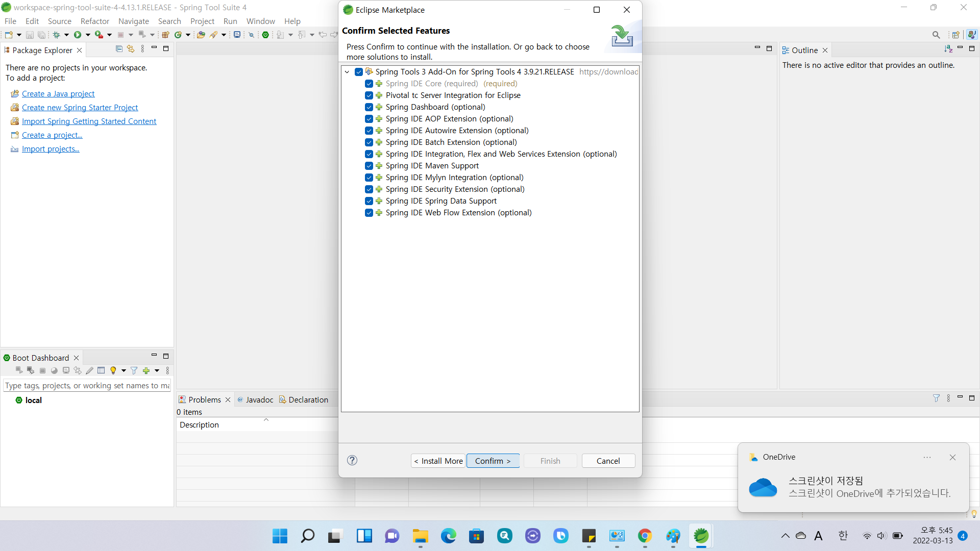The image size is (980, 551).
Task: Click the Collapse All icon in Package Explorer
Action: (x=119, y=49)
